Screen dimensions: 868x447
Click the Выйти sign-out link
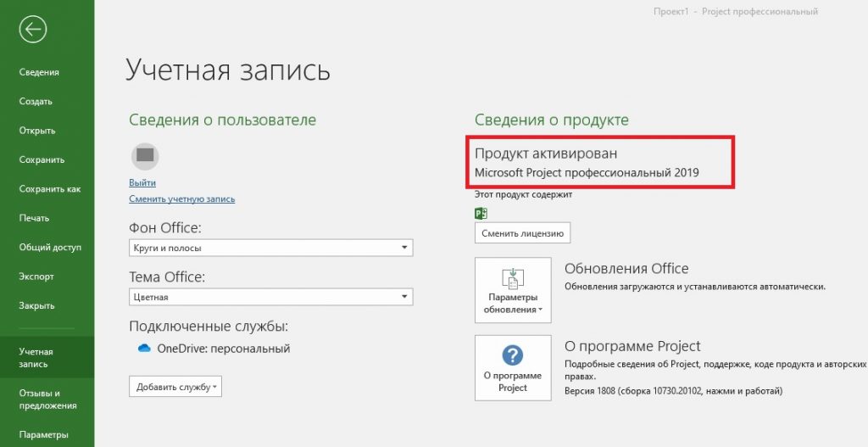pos(142,182)
